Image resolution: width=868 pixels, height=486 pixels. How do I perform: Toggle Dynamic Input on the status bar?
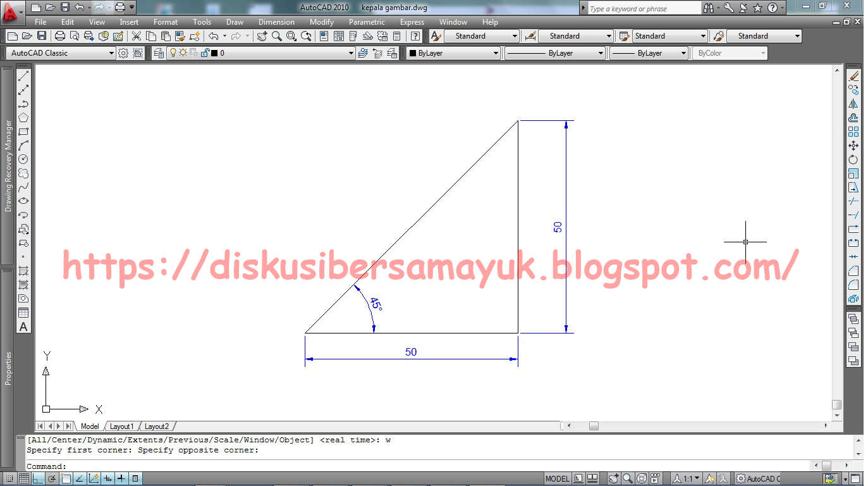pyautogui.click(x=107, y=478)
